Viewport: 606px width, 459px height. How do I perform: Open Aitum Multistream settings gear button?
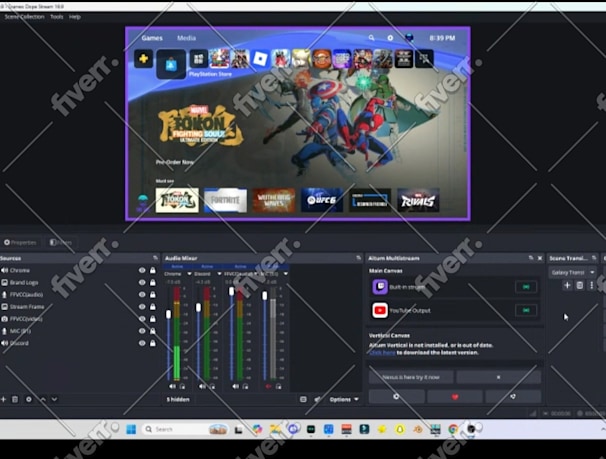coord(396,396)
